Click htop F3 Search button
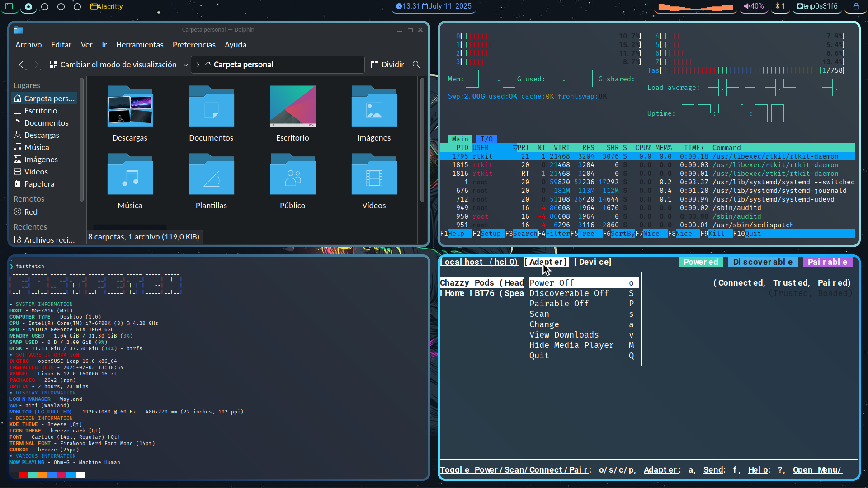Screen dimensions: 868x488 [521, 234]
